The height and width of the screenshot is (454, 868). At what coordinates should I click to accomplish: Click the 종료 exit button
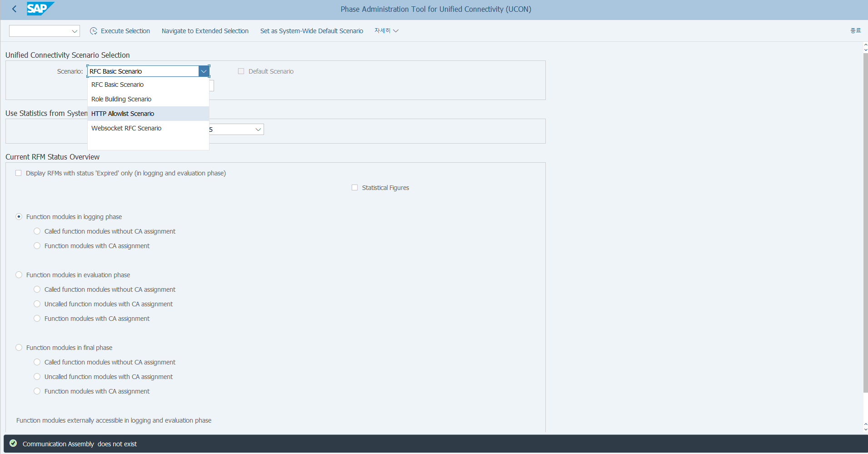pyautogui.click(x=856, y=30)
